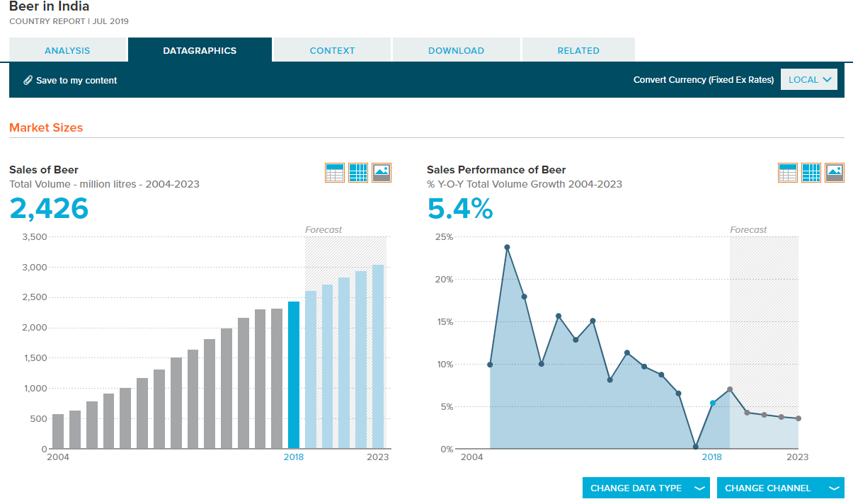Image resolution: width=853 pixels, height=504 pixels.
Task: Open image export icon for Sales of Beer
Action: (382, 173)
